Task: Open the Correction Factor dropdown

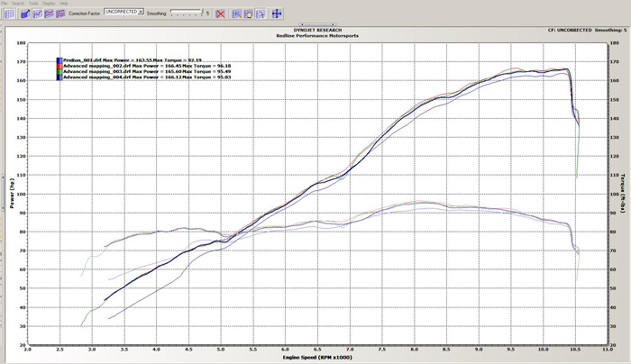Action: (x=124, y=12)
